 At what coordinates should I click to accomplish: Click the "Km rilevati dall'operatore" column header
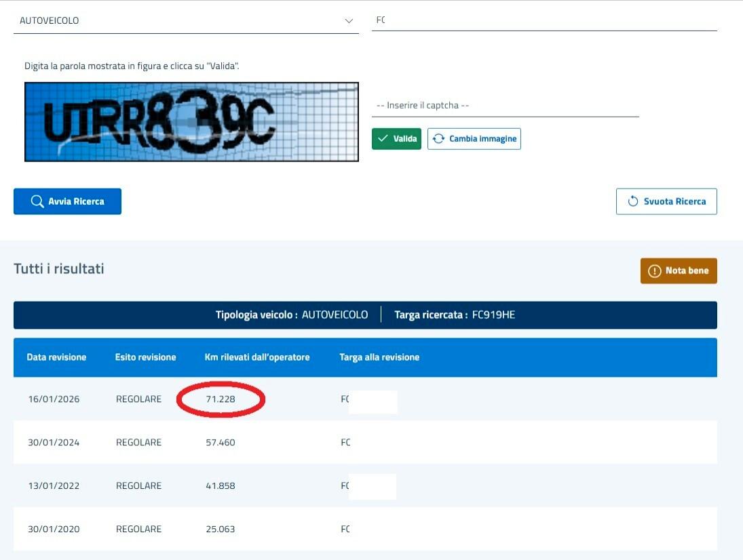tap(257, 357)
